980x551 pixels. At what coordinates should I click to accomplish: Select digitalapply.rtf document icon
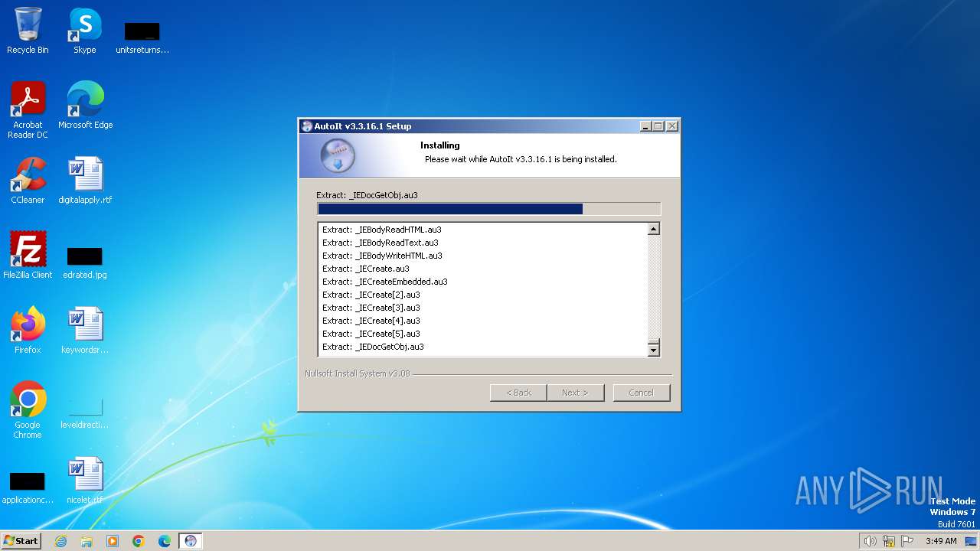(x=85, y=181)
